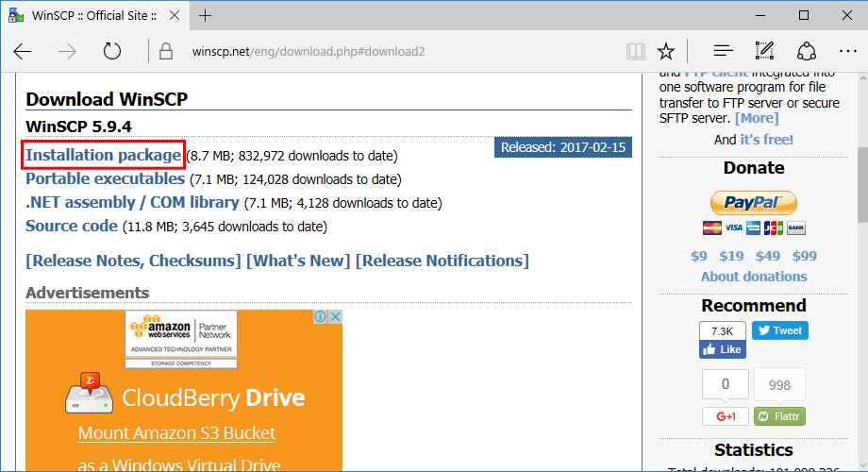Screen dimensions: 868x472
Task: Click the forward navigation arrow
Action: point(68,52)
